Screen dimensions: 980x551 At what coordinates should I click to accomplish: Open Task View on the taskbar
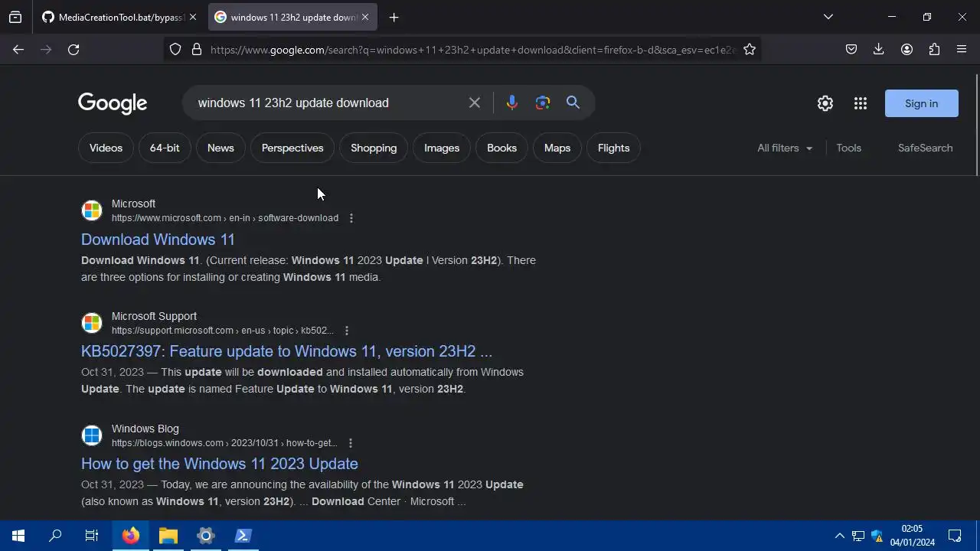tap(92, 536)
